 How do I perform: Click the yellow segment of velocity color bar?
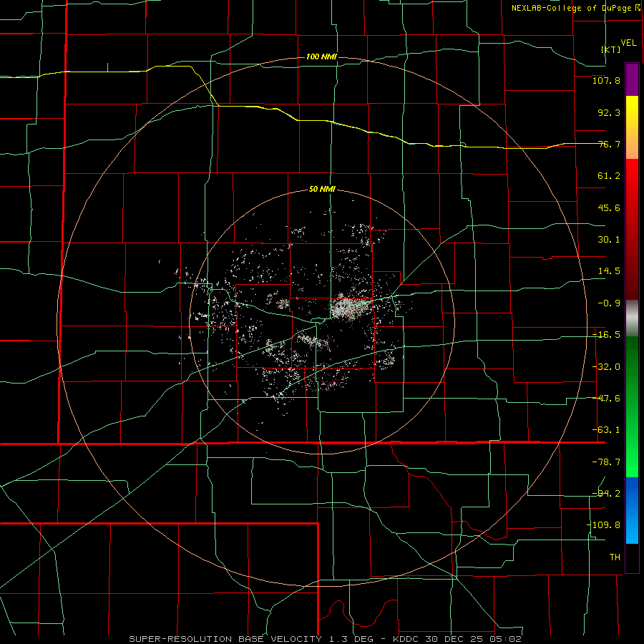632,127
